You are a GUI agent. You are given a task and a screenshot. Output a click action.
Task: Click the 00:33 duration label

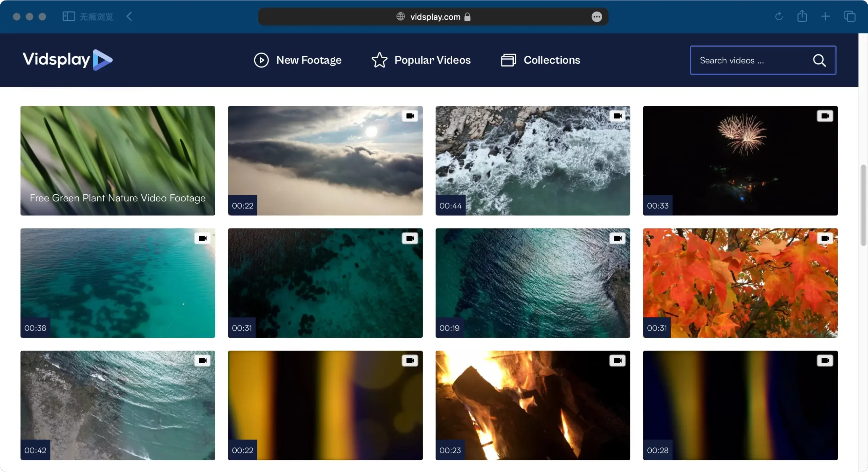[658, 205]
